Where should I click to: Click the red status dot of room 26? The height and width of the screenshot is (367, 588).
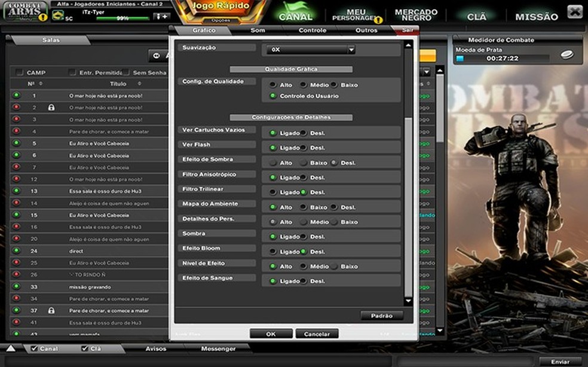coord(16,275)
